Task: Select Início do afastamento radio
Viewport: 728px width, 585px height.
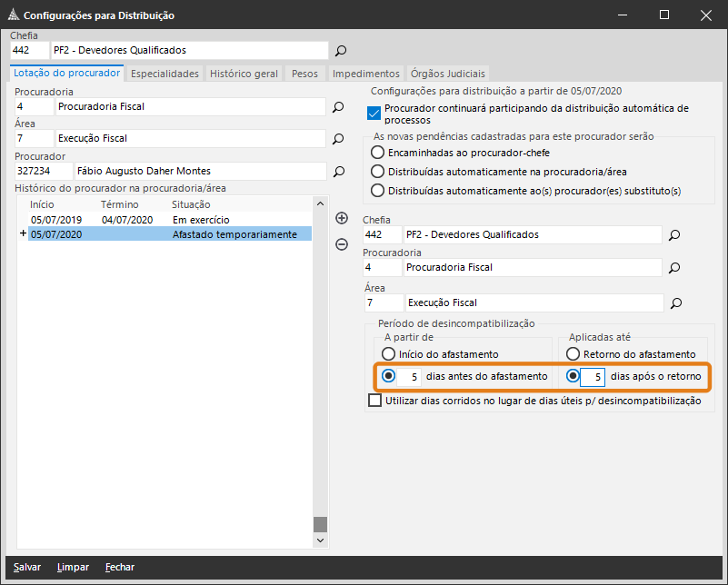Action: pyautogui.click(x=388, y=354)
